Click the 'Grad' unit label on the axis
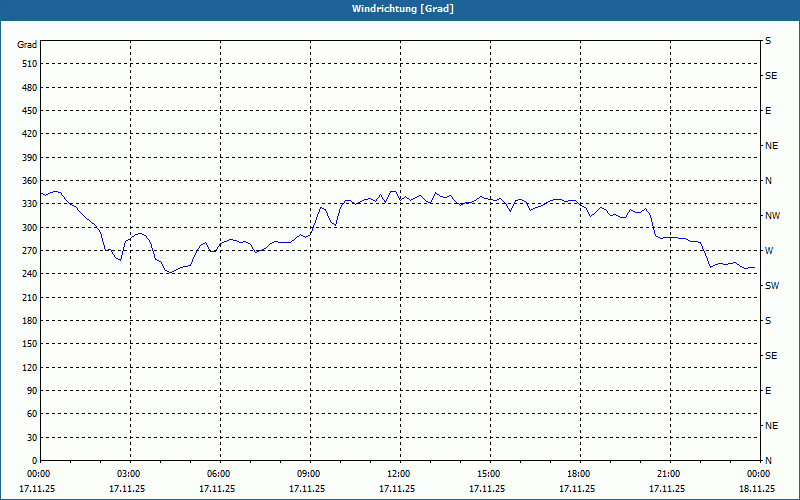The height and width of the screenshot is (500, 800). [x=27, y=45]
